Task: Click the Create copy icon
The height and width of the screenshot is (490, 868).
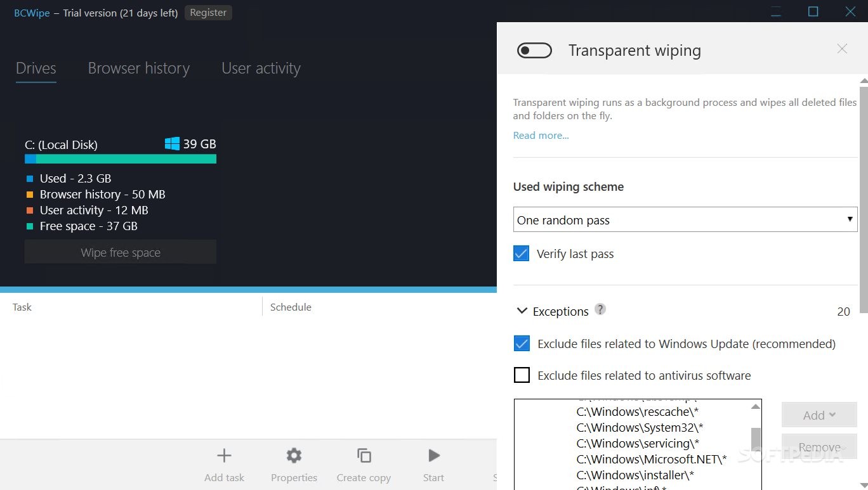Action: [364, 455]
